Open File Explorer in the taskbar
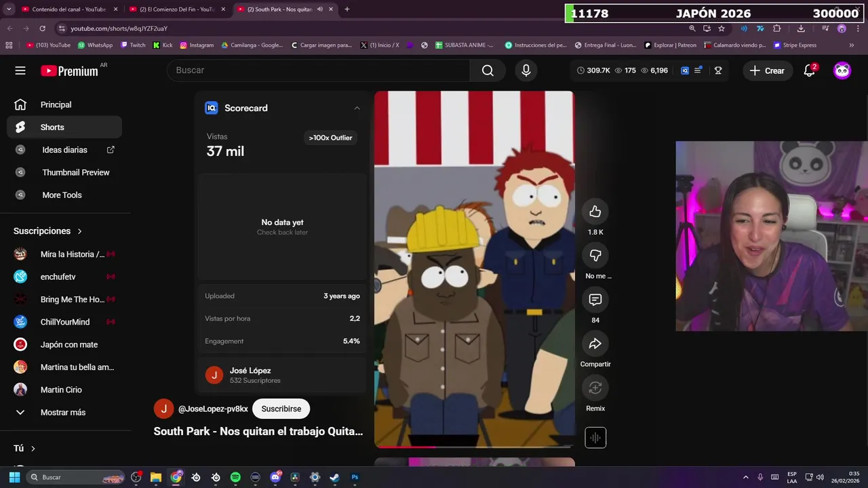The width and height of the screenshot is (868, 488). (x=155, y=477)
